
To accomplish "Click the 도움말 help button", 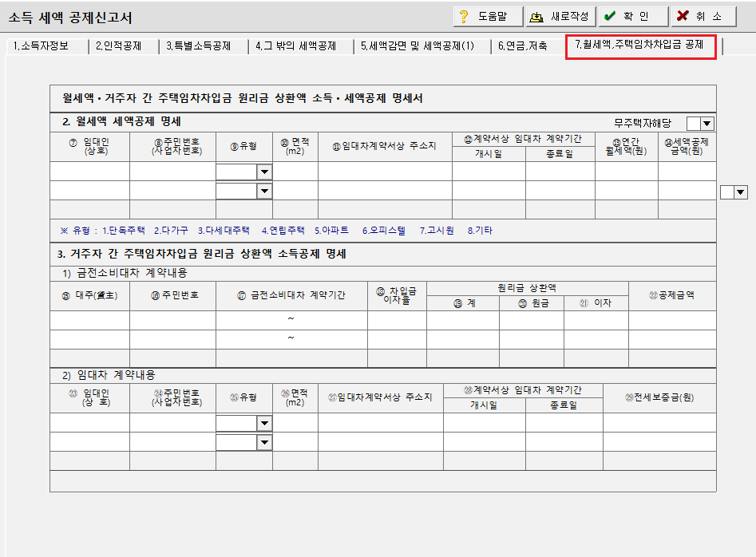I will tap(488, 17).
